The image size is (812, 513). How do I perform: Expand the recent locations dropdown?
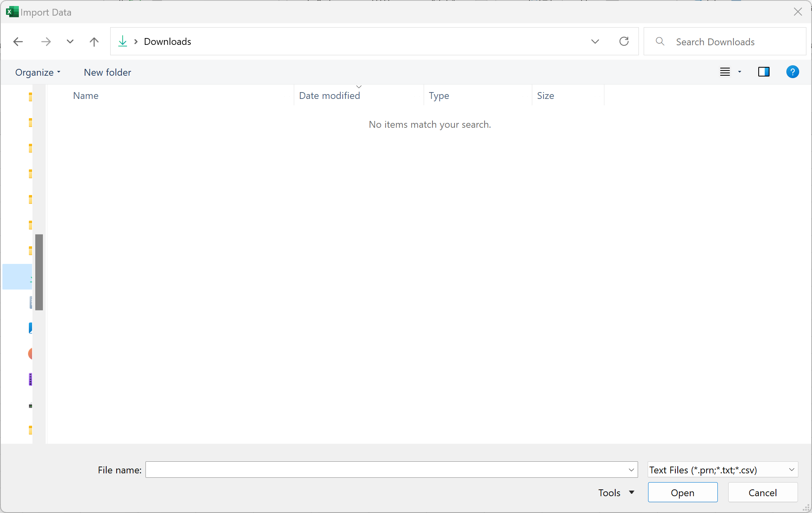point(70,42)
